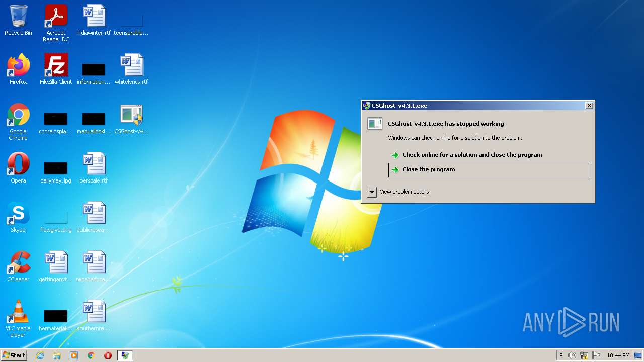Image resolution: width=644 pixels, height=362 pixels.
Task: Open Firefox desktop shortcut
Action: tap(18, 69)
